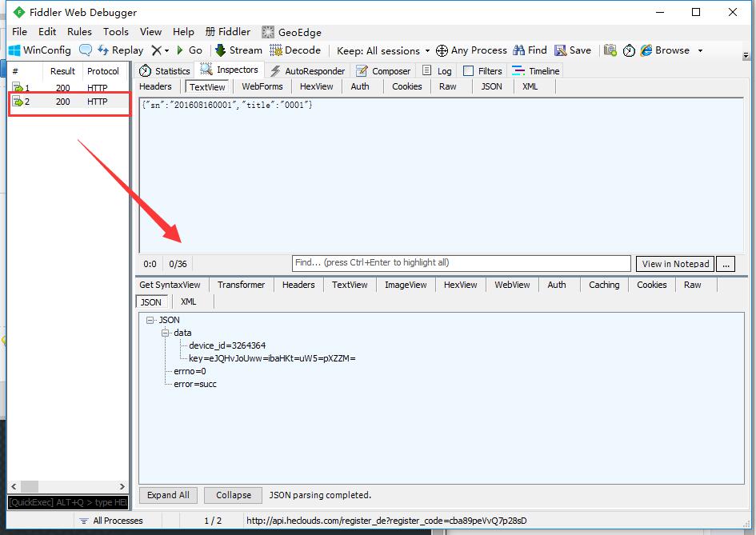Open the Filters tab
This screenshot has height=535, width=756.
tap(482, 71)
